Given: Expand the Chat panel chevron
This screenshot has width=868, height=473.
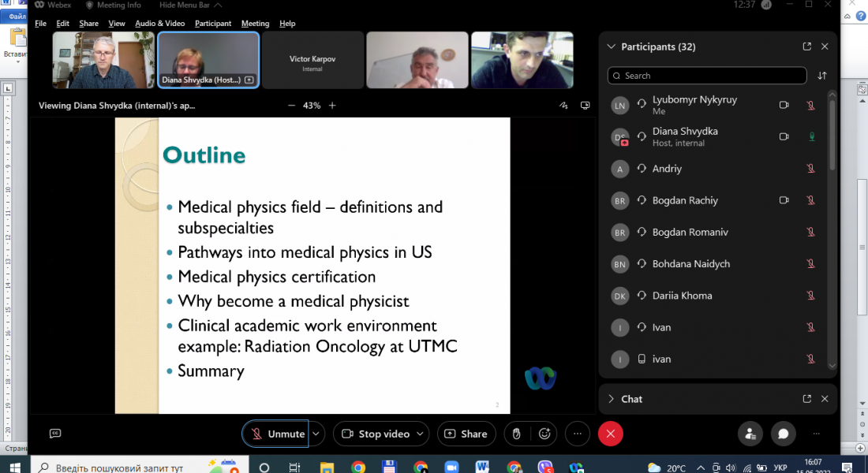Looking at the screenshot, I should (x=611, y=399).
